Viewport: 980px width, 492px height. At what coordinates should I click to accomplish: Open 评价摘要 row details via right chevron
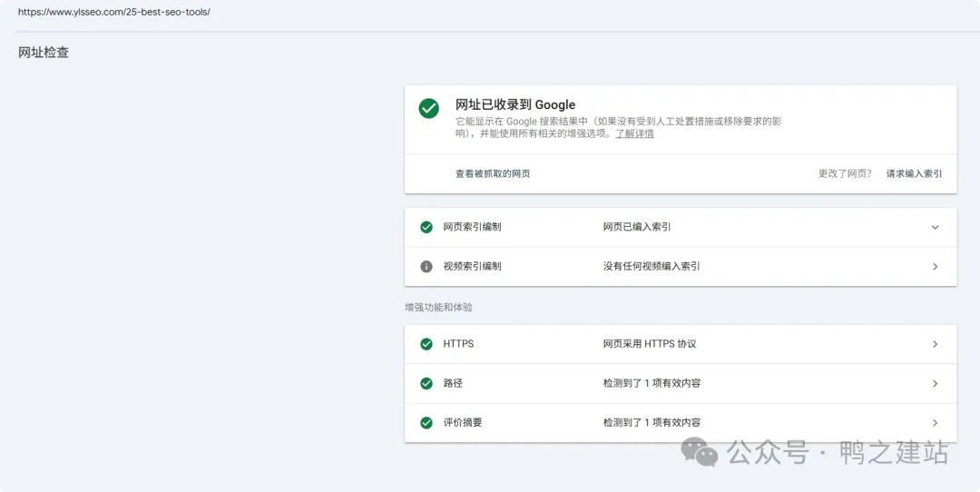tap(935, 423)
